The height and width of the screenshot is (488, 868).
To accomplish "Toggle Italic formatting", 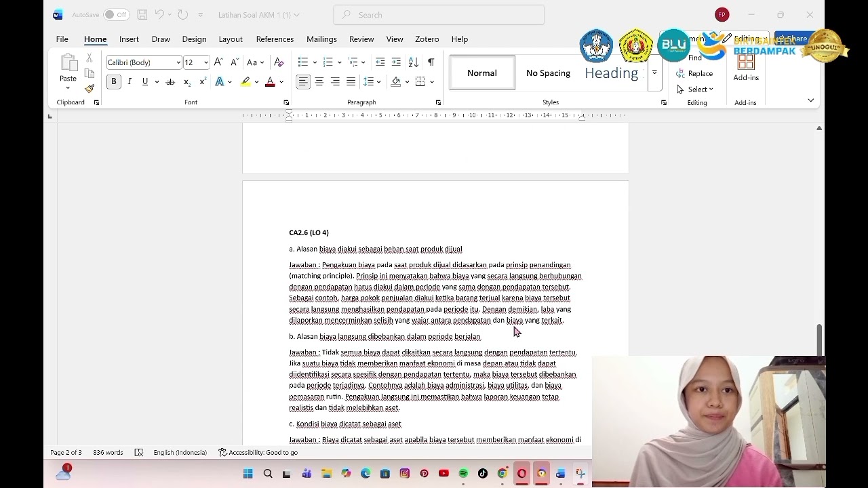I will coord(130,82).
